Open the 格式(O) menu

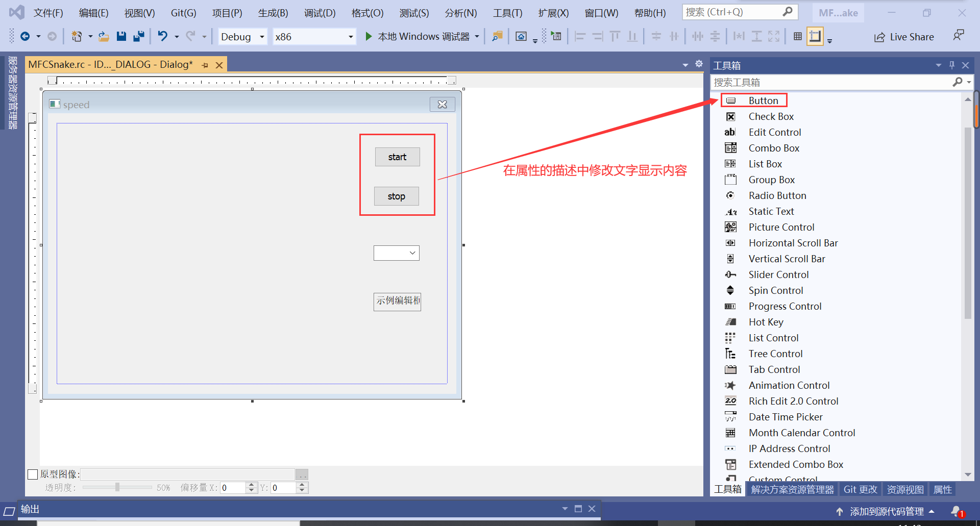[x=367, y=13]
